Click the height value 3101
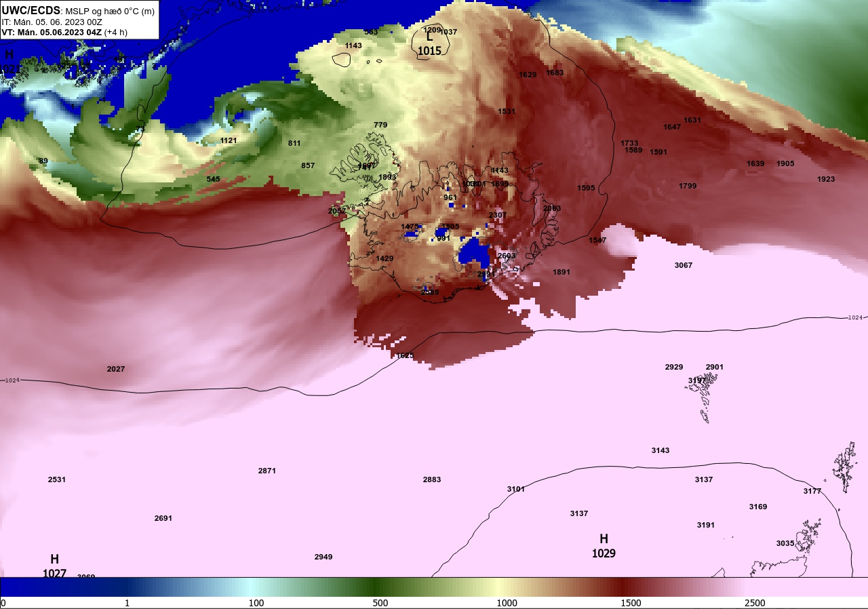This screenshot has width=868, height=609. pyautogui.click(x=516, y=489)
